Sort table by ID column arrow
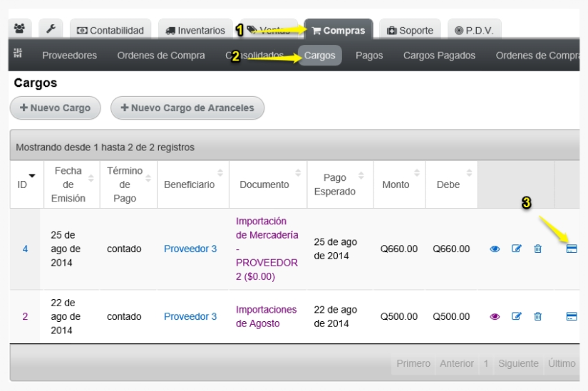This screenshot has width=588, height=391. pos(32,175)
